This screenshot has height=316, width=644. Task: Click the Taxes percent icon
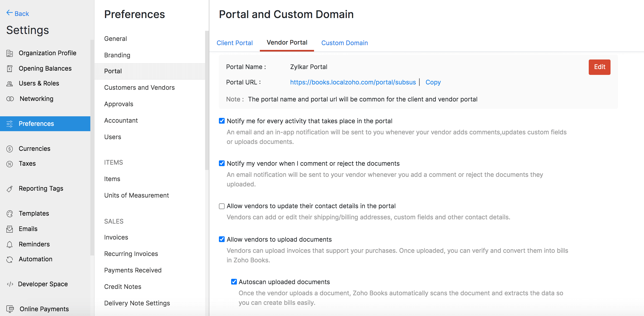point(10,164)
